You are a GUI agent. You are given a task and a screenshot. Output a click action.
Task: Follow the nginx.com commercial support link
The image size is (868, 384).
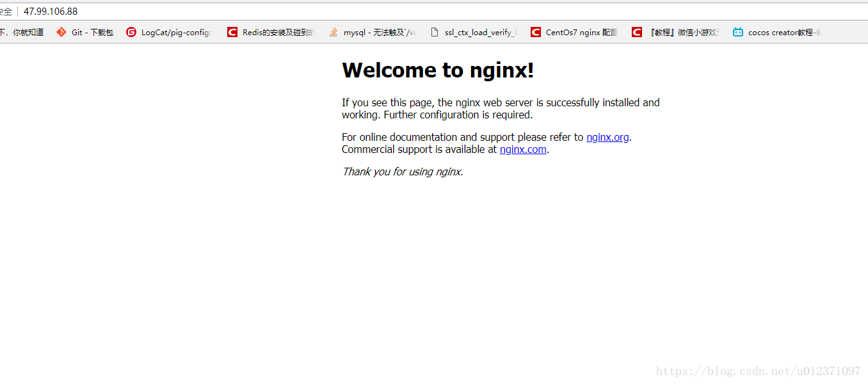[523, 149]
